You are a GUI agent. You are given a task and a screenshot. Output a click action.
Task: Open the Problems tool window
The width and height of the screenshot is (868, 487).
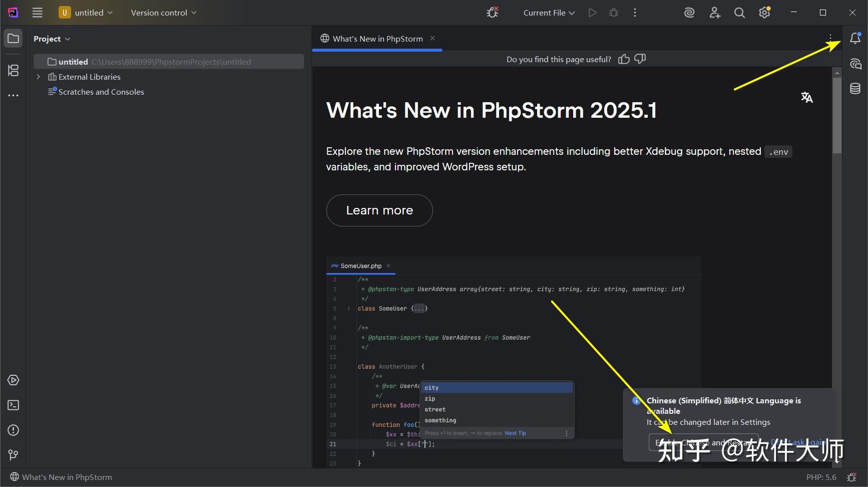click(x=13, y=430)
